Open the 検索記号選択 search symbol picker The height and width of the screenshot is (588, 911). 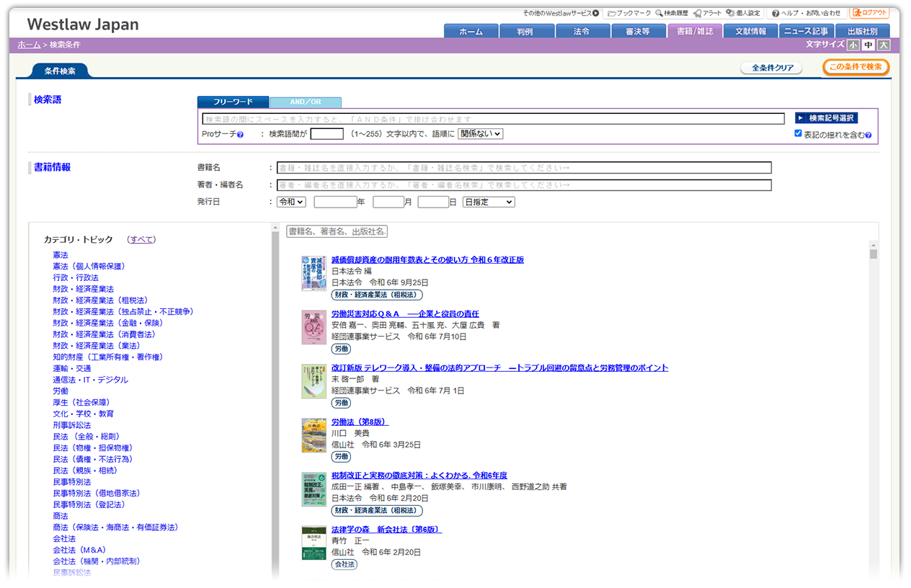coord(826,118)
